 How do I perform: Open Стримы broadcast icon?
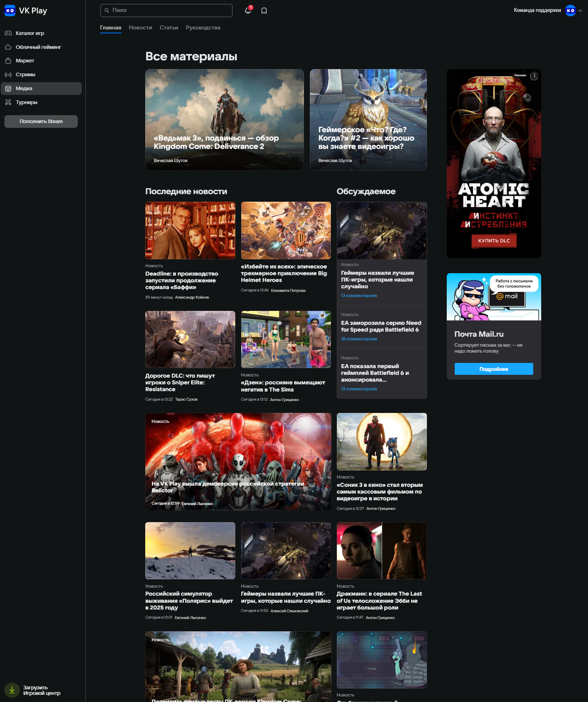pyautogui.click(x=8, y=75)
